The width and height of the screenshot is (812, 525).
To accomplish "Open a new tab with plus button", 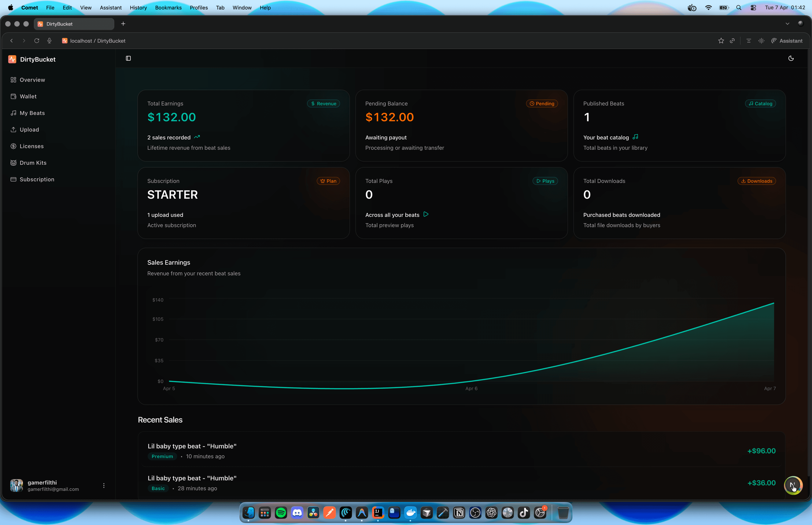I will (123, 24).
